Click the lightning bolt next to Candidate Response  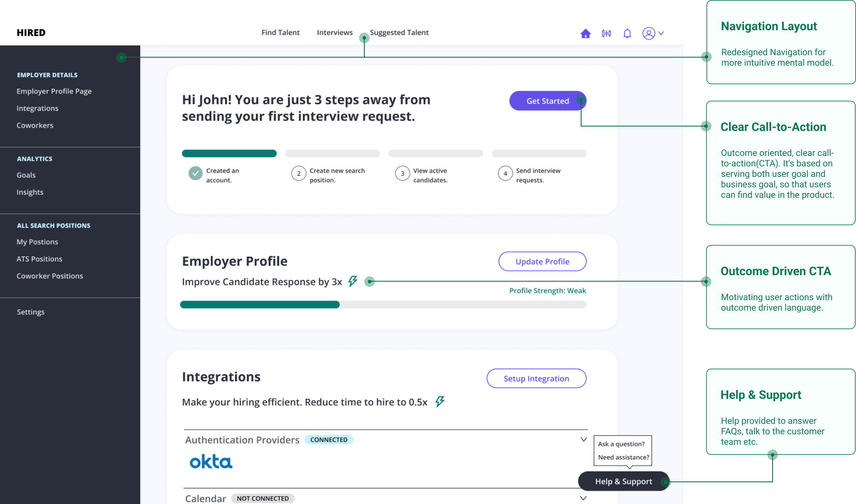[x=352, y=281]
